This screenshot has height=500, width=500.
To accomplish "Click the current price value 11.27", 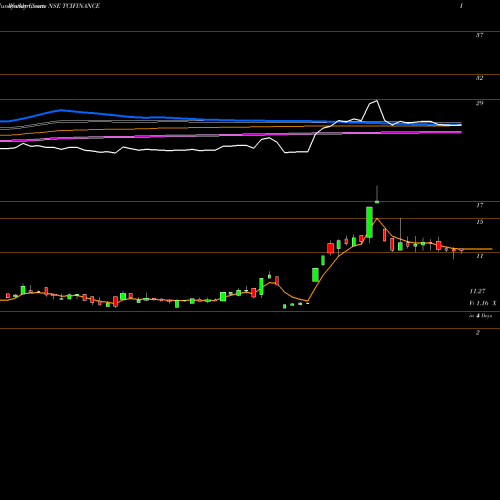I will click(477, 291).
